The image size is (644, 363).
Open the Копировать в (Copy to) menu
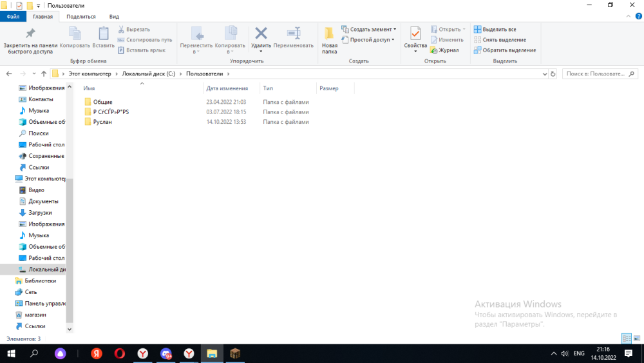click(230, 40)
